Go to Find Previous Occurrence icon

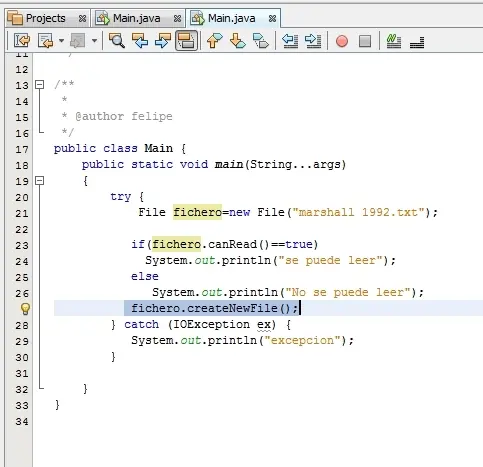point(140,41)
